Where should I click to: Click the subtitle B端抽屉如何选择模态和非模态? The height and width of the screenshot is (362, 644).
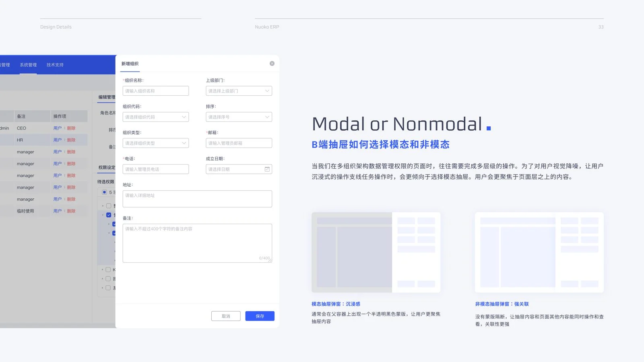point(380,144)
